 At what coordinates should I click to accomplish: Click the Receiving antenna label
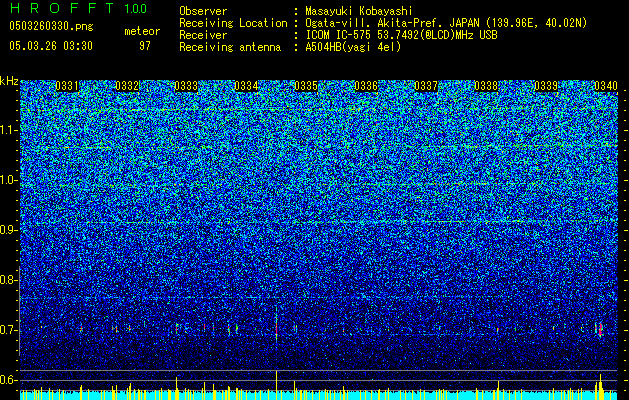click(230, 47)
